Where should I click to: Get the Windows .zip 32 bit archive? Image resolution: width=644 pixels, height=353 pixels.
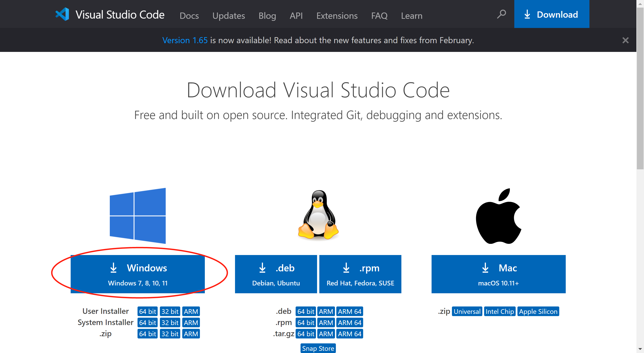click(170, 334)
